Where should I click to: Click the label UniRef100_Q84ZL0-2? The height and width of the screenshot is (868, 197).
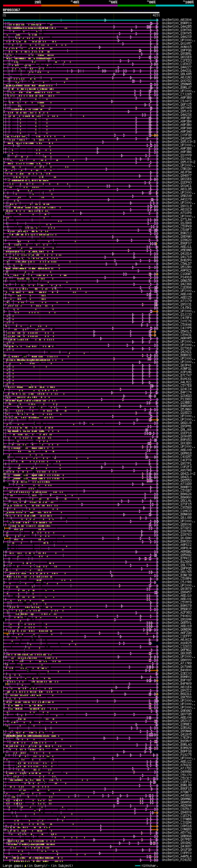click(x=179, y=474)
